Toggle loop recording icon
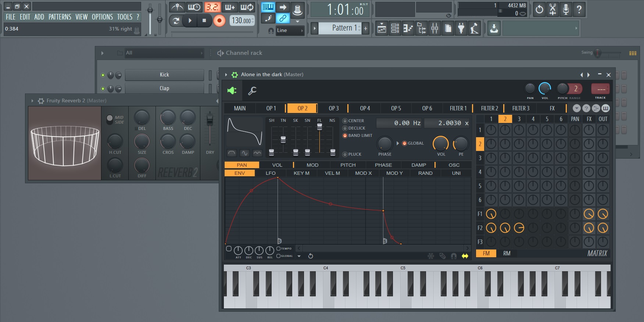644x322 pixels. click(247, 7)
